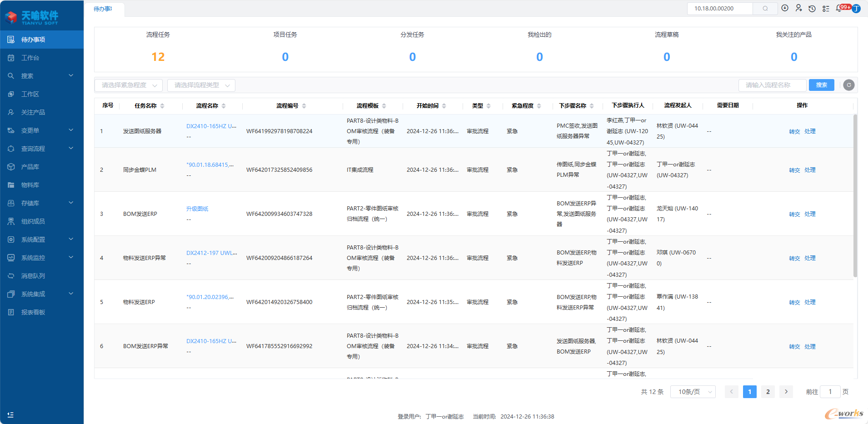Sort by 下步骤名称 column arrows
868x424 pixels.
click(x=592, y=106)
